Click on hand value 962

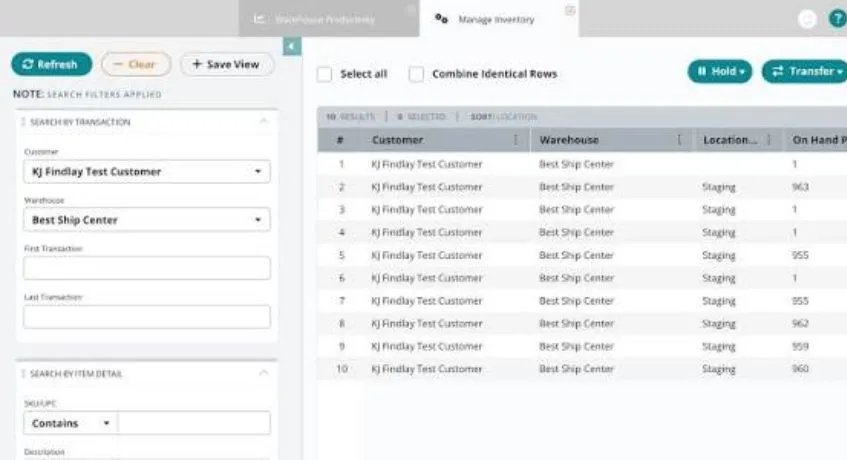tap(800, 323)
